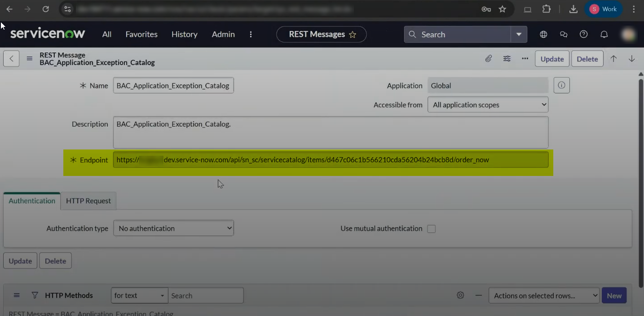644x316 pixels.
Task: Open the Favorites menu
Action: point(141,34)
